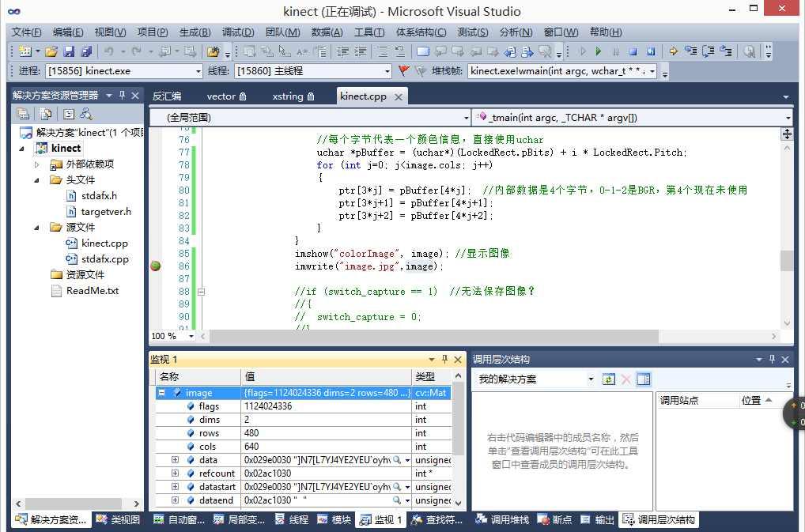805x532 pixels.
Task: Open the 调试(D) menu
Action: pyautogui.click(x=238, y=32)
